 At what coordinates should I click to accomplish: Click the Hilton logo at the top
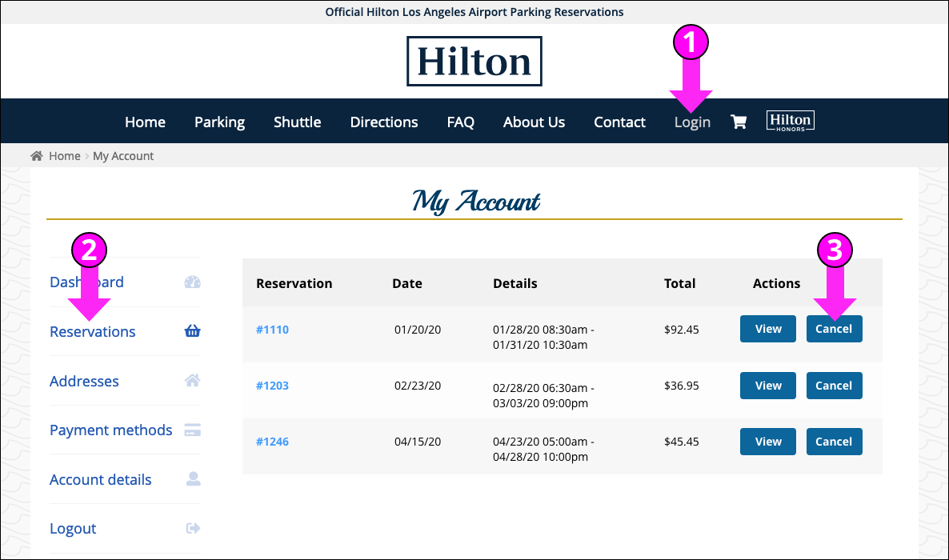click(x=474, y=61)
